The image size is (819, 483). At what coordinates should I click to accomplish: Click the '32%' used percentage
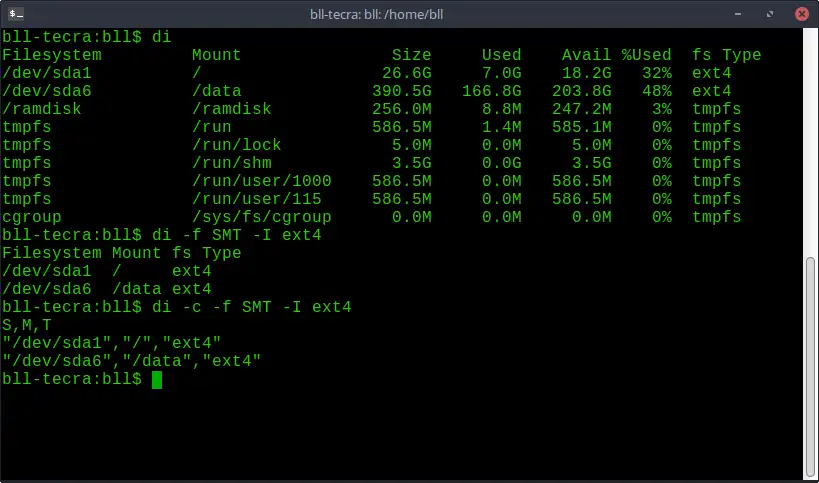click(x=657, y=73)
